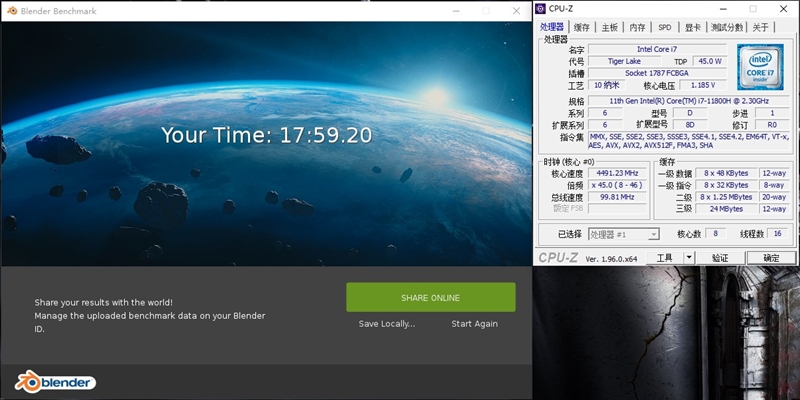Switch to the 内存 tab
Viewport: 800px width, 400px height.
tap(637, 28)
